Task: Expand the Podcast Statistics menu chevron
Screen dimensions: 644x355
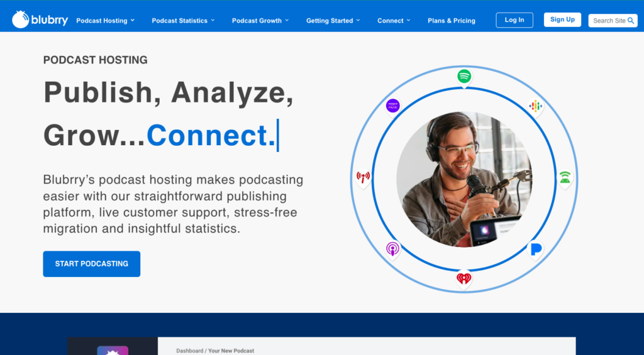Action: pyautogui.click(x=213, y=20)
